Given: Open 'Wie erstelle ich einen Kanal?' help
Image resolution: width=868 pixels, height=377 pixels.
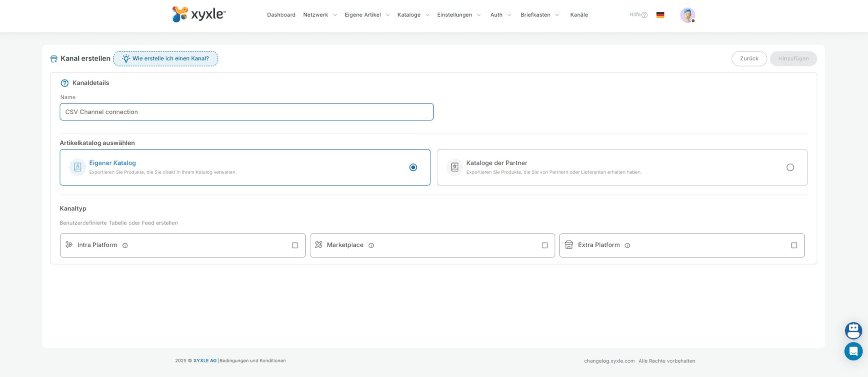Looking at the screenshot, I should pyautogui.click(x=166, y=59).
